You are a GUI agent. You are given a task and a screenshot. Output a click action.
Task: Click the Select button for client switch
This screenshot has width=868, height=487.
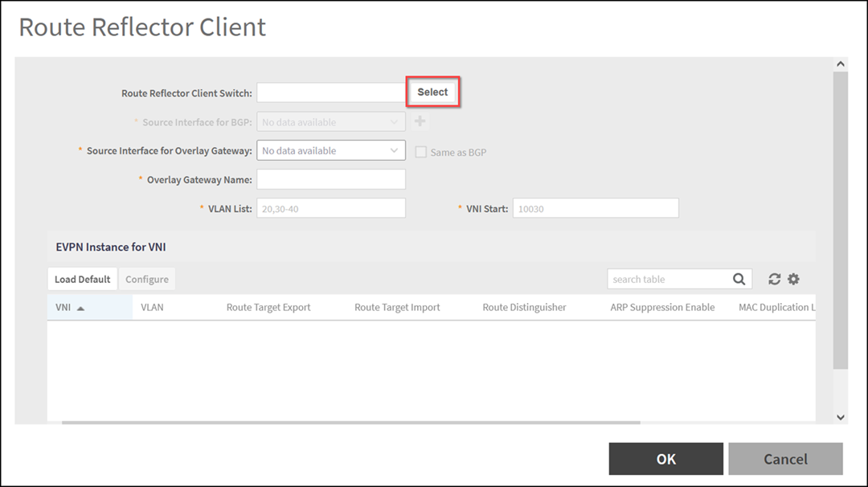click(432, 92)
